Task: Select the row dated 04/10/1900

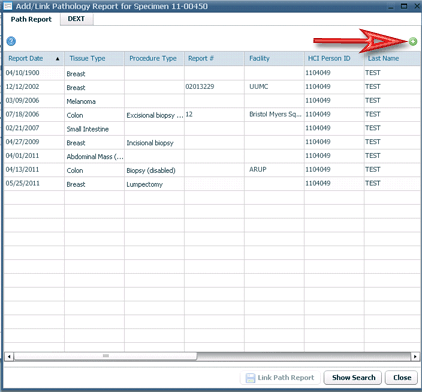Action: (212, 73)
